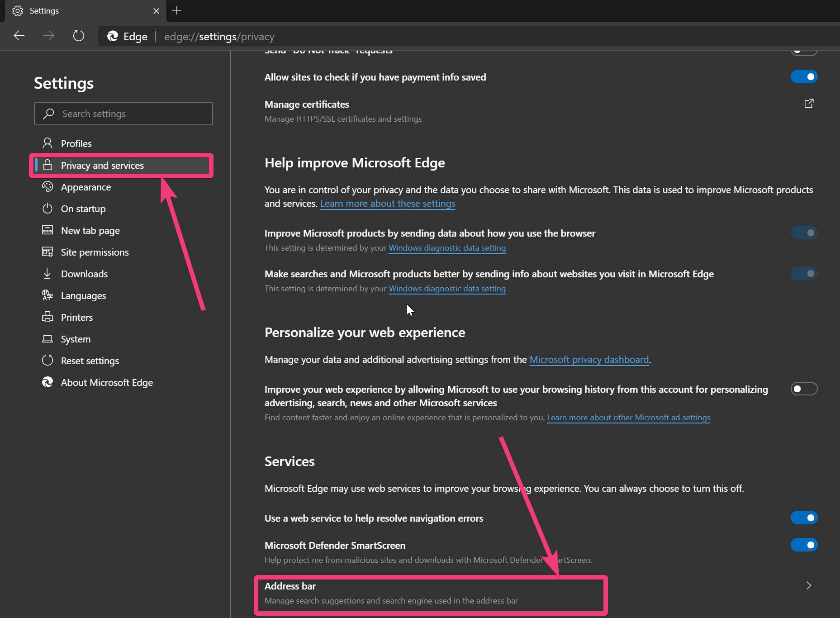Open Manage certificates external link icon
The height and width of the screenshot is (618, 840).
809,104
